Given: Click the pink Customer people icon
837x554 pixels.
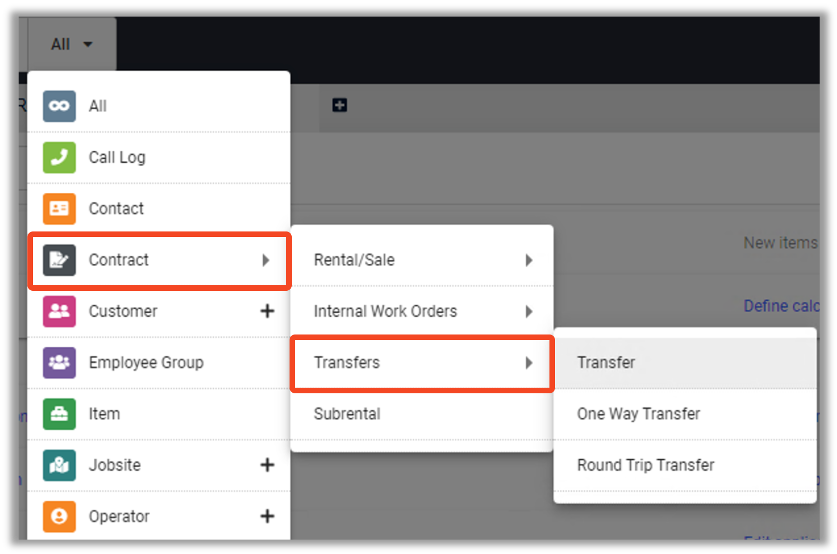Looking at the screenshot, I should [x=59, y=311].
